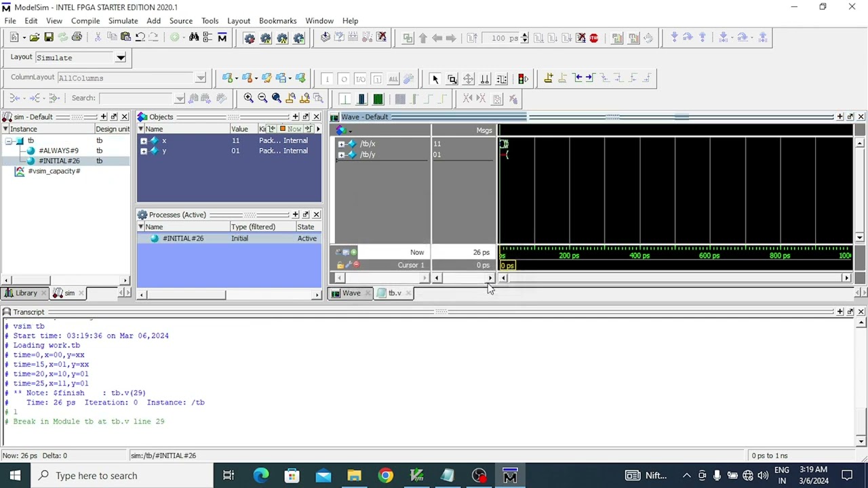Open the Layout Simulate dropdown
868x488 pixels.
[120, 58]
